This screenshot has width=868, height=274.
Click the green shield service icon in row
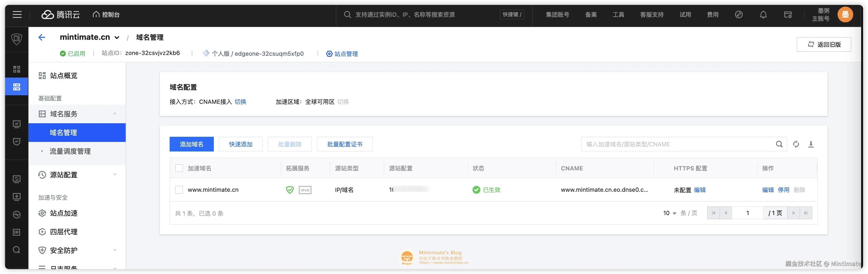pos(289,190)
